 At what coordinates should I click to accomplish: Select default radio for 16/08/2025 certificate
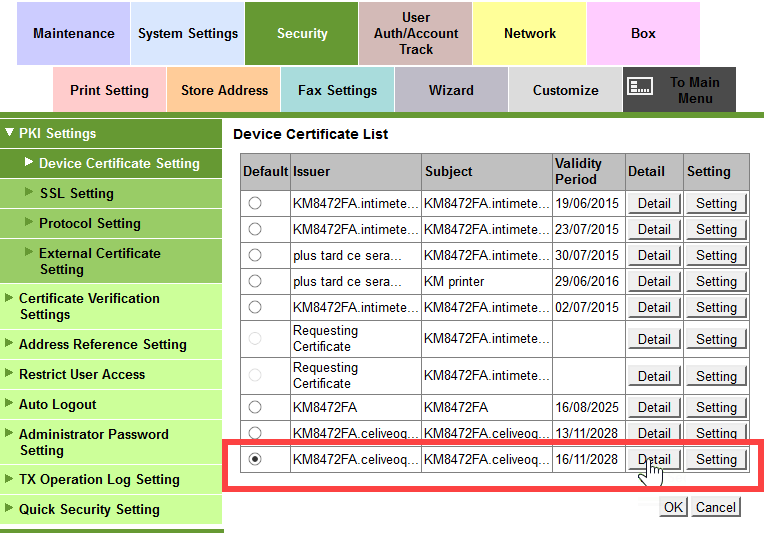click(x=255, y=407)
